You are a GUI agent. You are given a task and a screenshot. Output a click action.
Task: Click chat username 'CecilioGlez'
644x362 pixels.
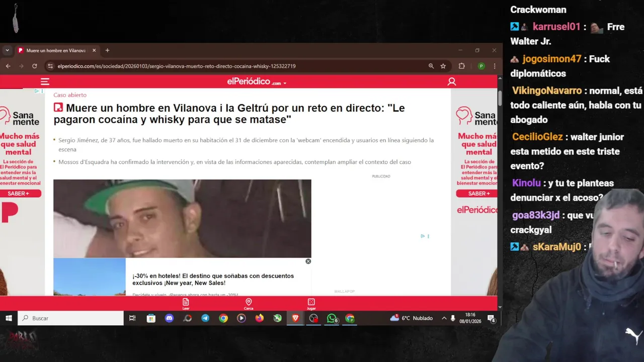pyautogui.click(x=537, y=137)
